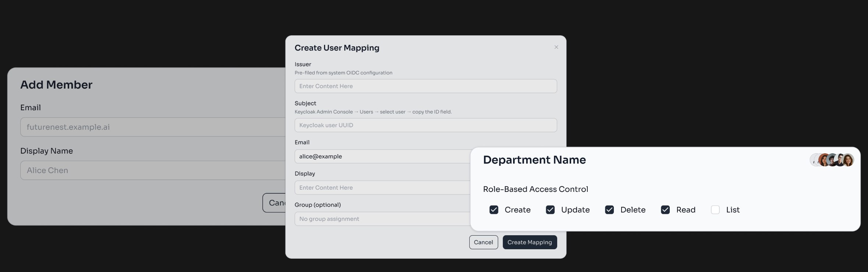Click the Issuer field label
Screen dimensions: 868x272
point(303,64)
